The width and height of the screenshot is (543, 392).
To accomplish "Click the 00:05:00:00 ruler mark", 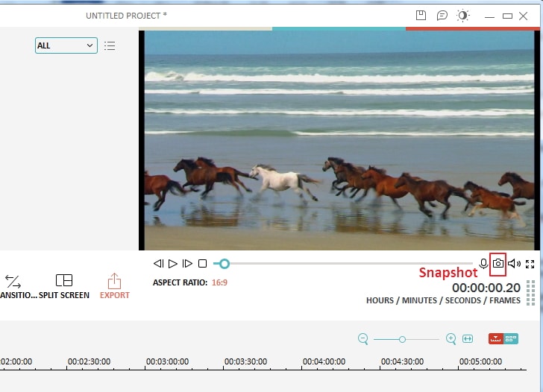I will [x=480, y=361].
